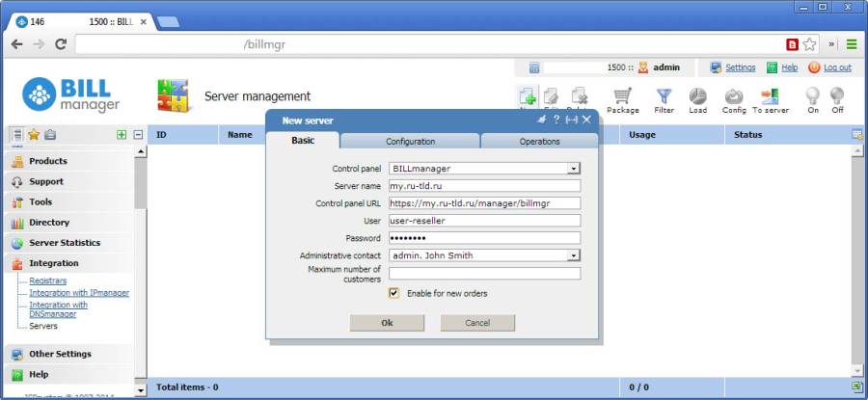Click the Password input field
Image resolution: width=868 pixels, height=400 pixels.
(x=484, y=238)
